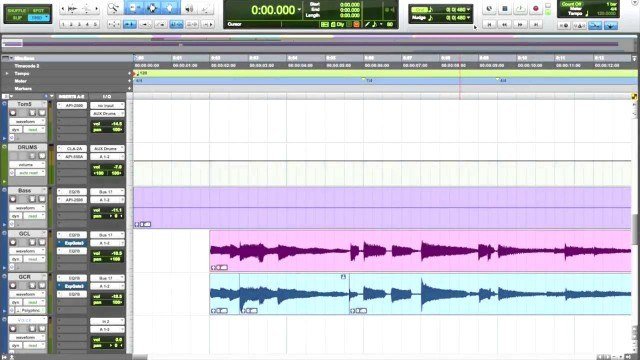Open API-2500 insert on Tom5 track

72,105
